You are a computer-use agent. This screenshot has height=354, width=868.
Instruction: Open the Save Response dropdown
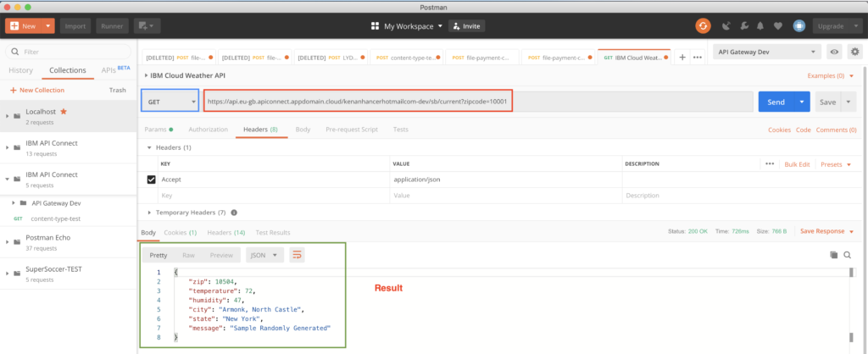(x=827, y=231)
